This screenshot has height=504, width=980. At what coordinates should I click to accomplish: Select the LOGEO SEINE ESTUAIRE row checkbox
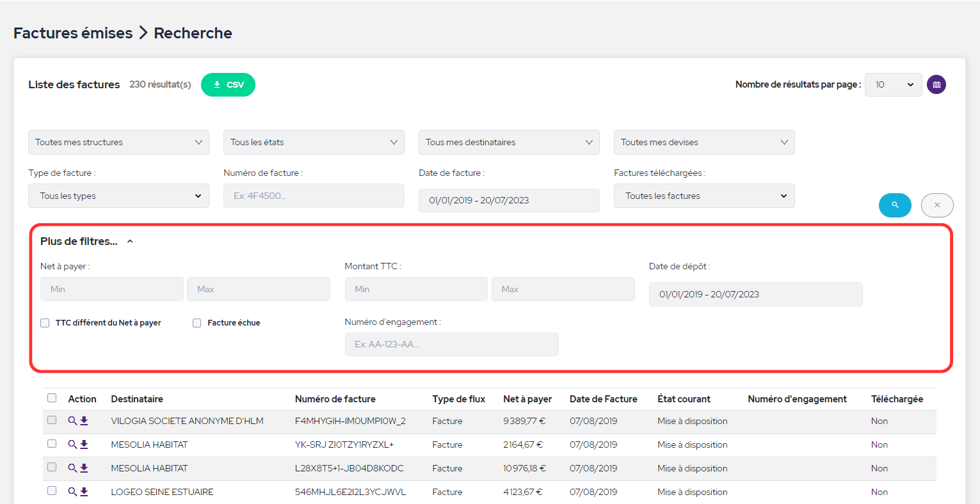[52, 491]
